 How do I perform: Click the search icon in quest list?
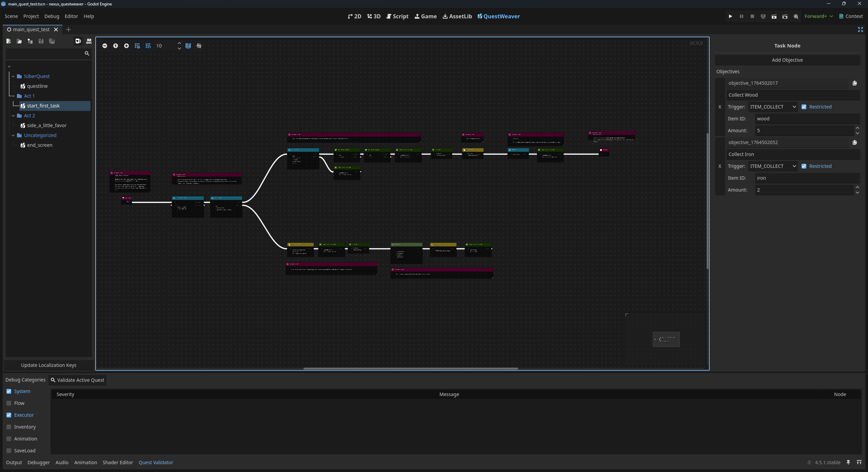coord(87,54)
